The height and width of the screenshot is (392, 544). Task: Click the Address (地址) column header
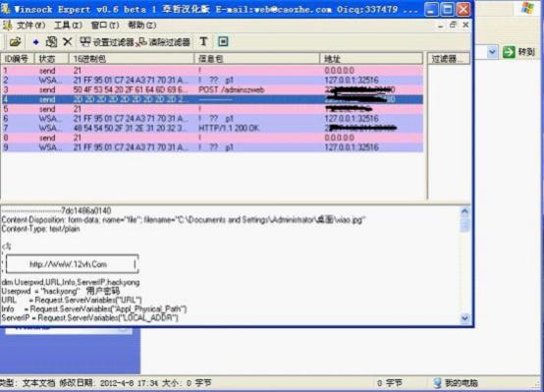(371, 59)
